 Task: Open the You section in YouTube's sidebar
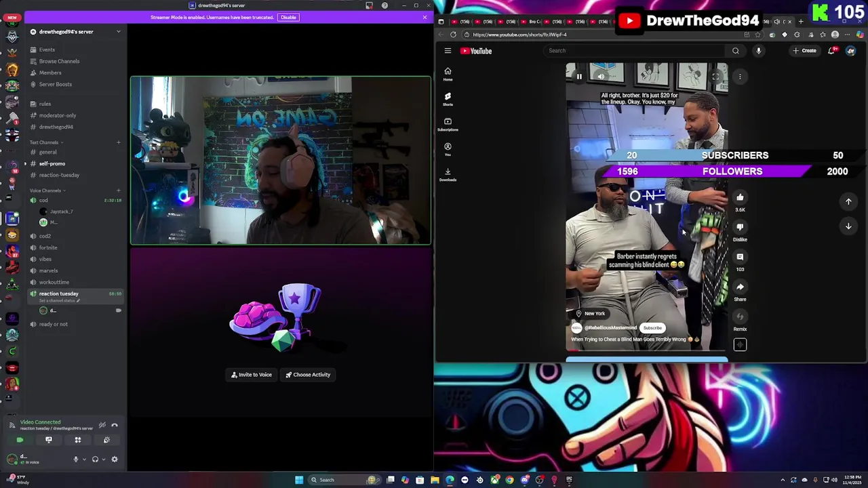448,149
